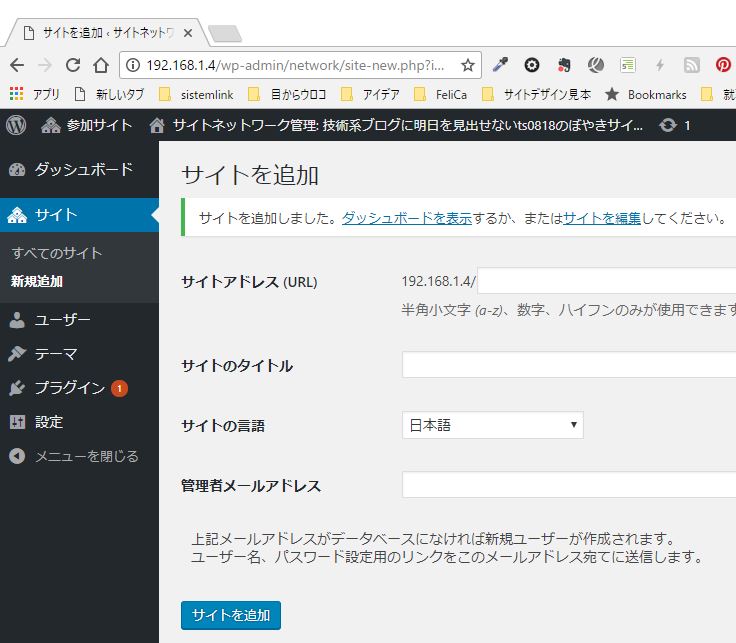Click the サイトを追加 submit button
This screenshot has height=643, width=736.
coord(230,615)
